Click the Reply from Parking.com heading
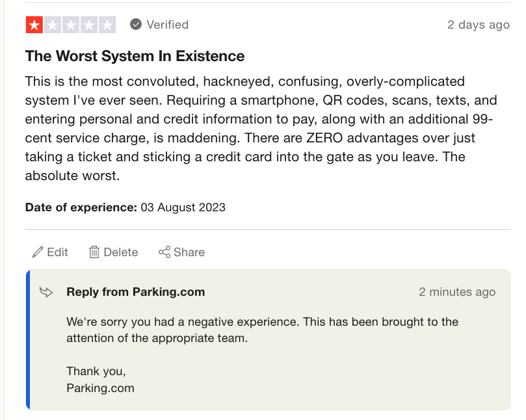The height and width of the screenshot is (420, 526). coord(135,292)
